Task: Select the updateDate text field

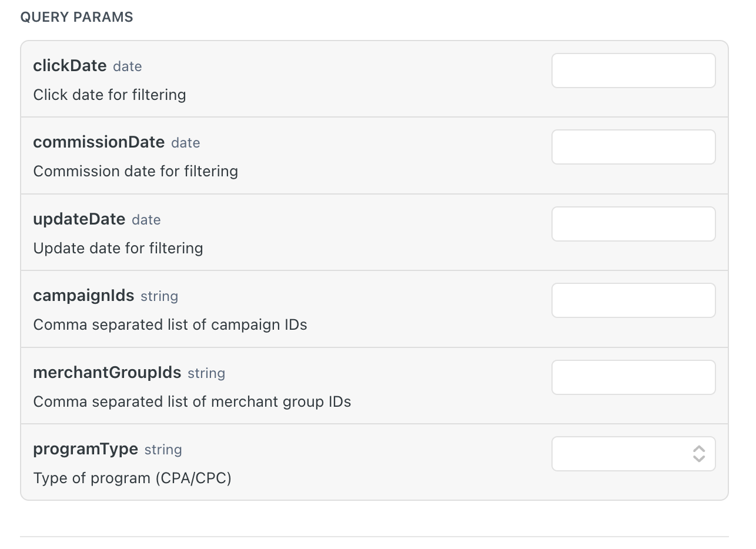Action: [633, 224]
